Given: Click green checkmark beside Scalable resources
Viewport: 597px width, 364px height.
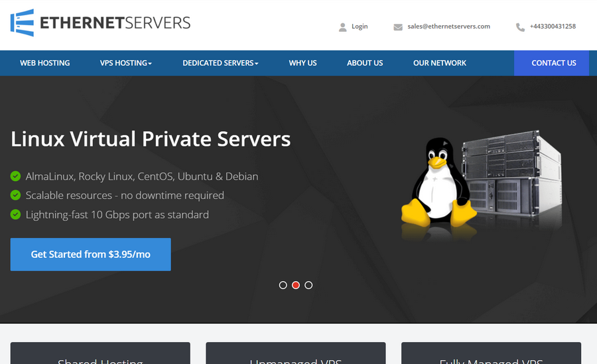Looking at the screenshot, I should [x=15, y=196].
